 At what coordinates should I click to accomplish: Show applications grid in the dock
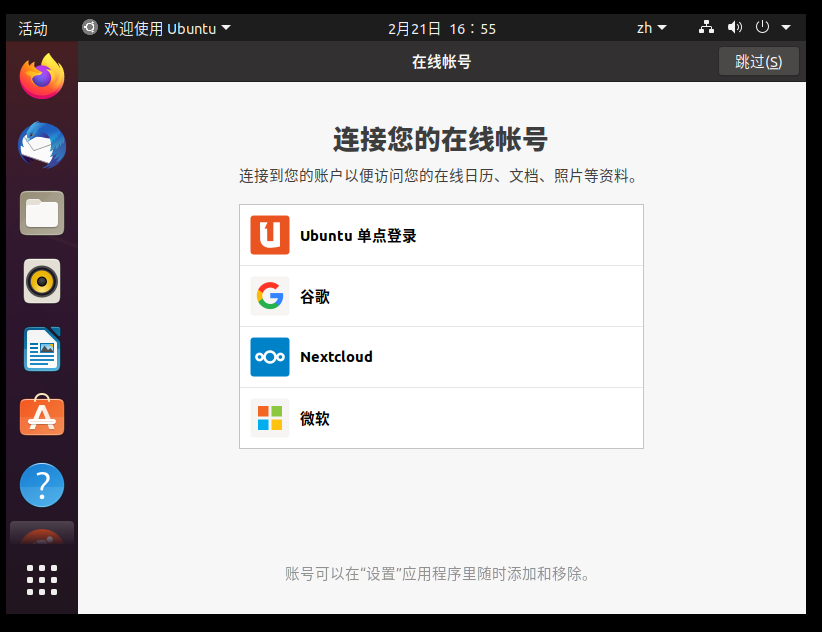click(x=42, y=580)
